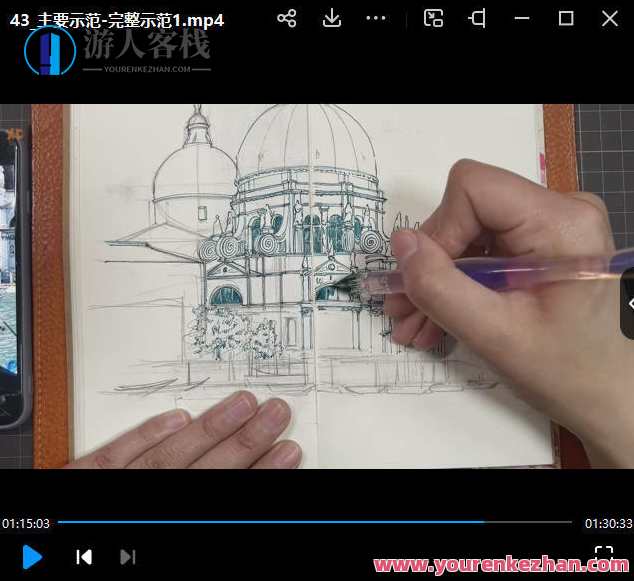Expand the side playlist panel arrow
The height and width of the screenshot is (581, 634).
tap(629, 303)
